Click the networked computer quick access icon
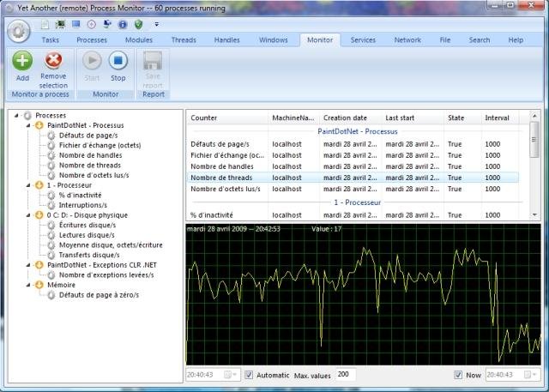The image size is (549, 392). pos(107,24)
